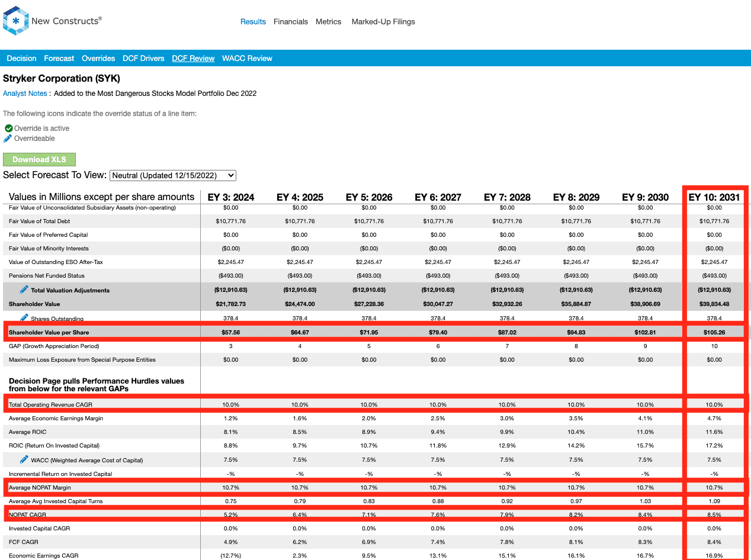Switch to the Overrides tab
Screen dimensions: 751x560
[98, 59]
